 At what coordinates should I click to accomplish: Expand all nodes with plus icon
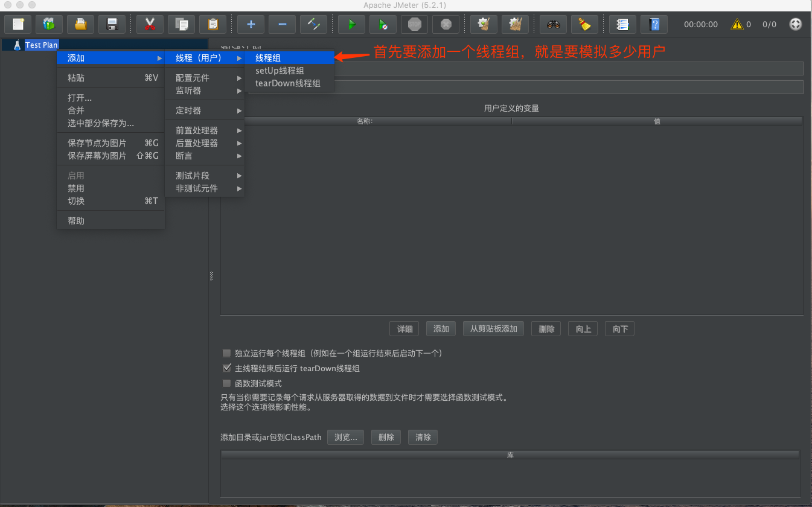click(x=251, y=25)
